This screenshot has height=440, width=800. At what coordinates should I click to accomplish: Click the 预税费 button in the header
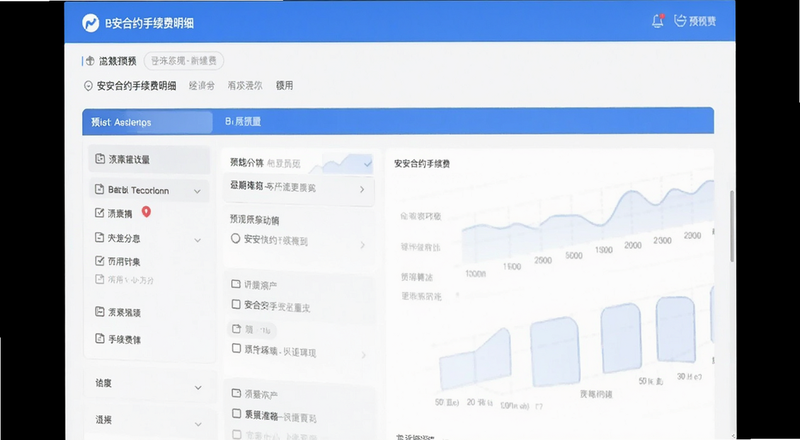(695, 21)
